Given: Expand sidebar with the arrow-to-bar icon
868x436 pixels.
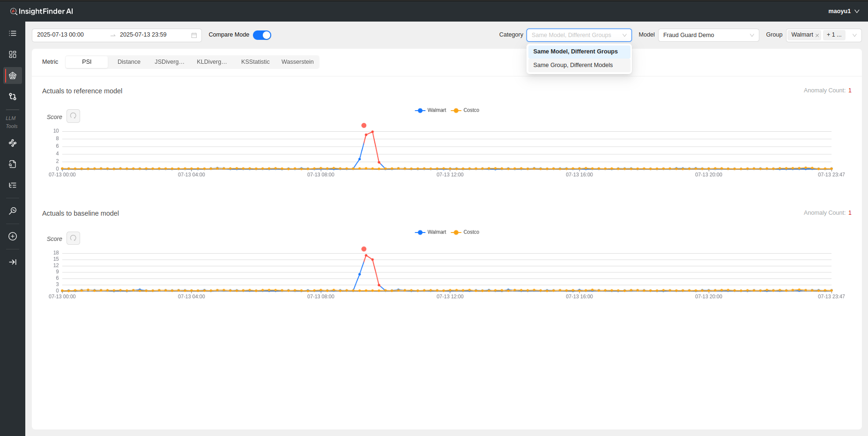Looking at the screenshot, I should [x=13, y=262].
